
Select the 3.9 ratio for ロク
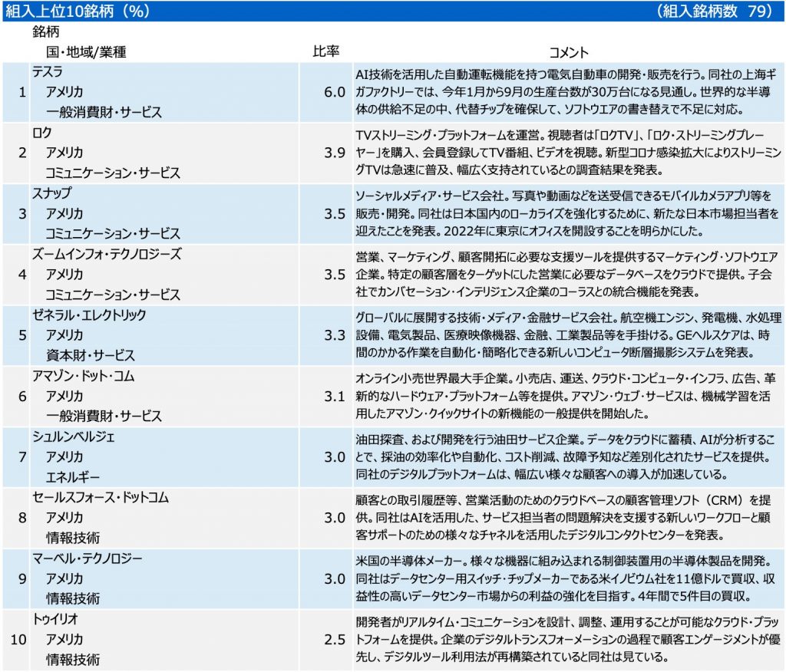[x=335, y=153]
